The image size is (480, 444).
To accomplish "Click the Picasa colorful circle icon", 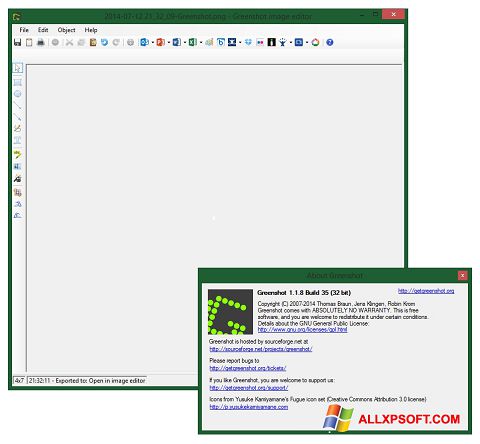I will pos(315,42).
